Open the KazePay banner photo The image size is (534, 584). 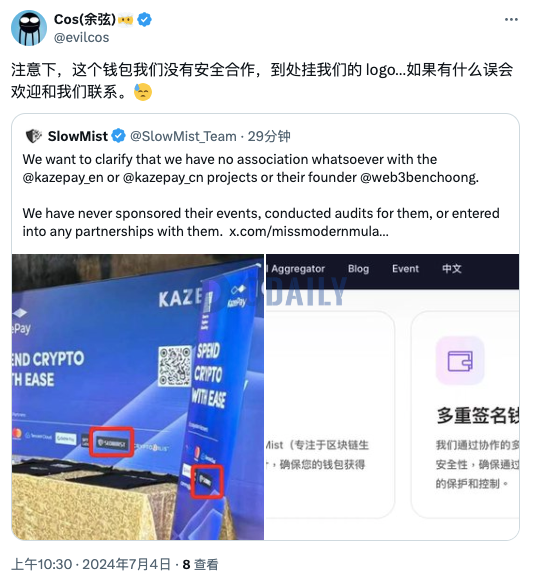point(138,397)
